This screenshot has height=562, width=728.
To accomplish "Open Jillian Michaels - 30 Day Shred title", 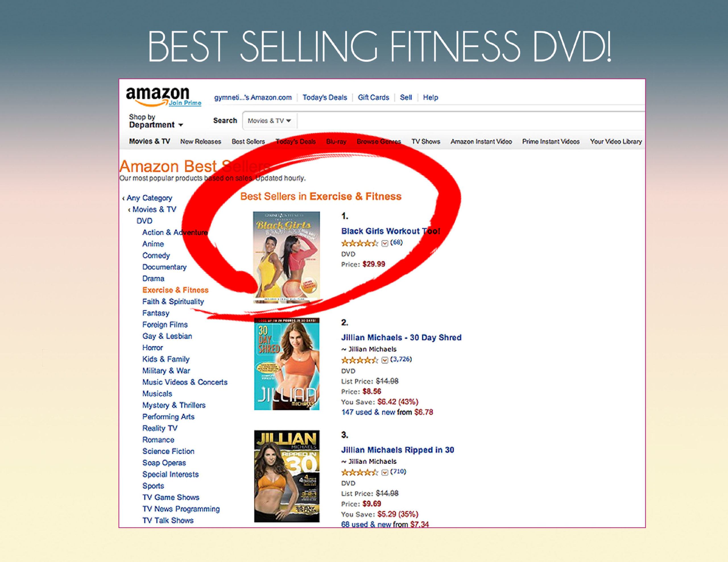I will (401, 338).
